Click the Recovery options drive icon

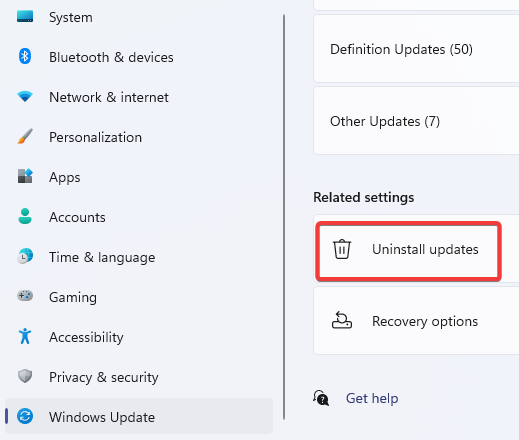click(x=342, y=321)
